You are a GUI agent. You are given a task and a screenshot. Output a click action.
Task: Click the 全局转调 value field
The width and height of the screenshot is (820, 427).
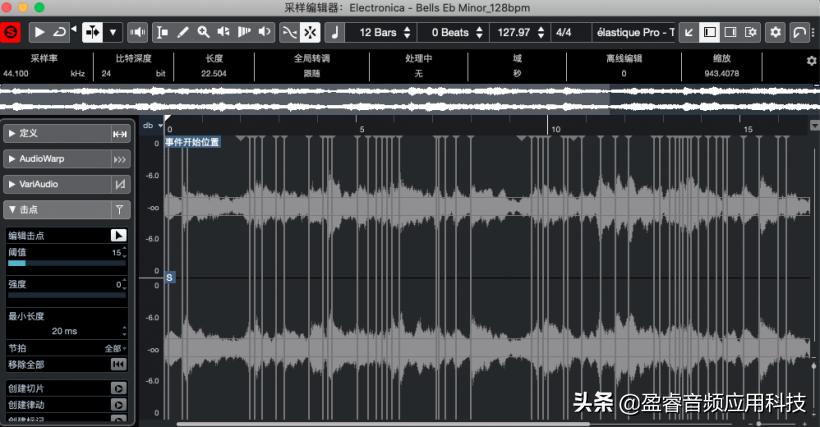tap(312, 74)
